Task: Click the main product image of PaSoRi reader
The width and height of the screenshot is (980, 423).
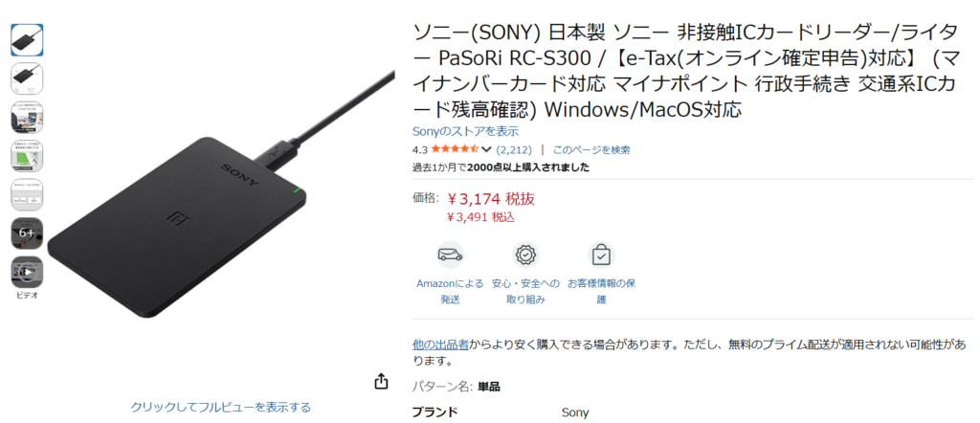Action: click(221, 206)
